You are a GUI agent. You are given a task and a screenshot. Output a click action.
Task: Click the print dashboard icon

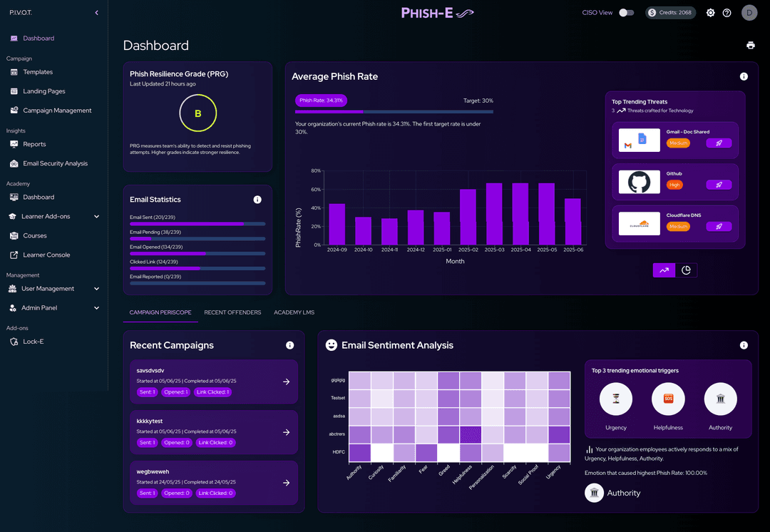(x=750, y=45)
